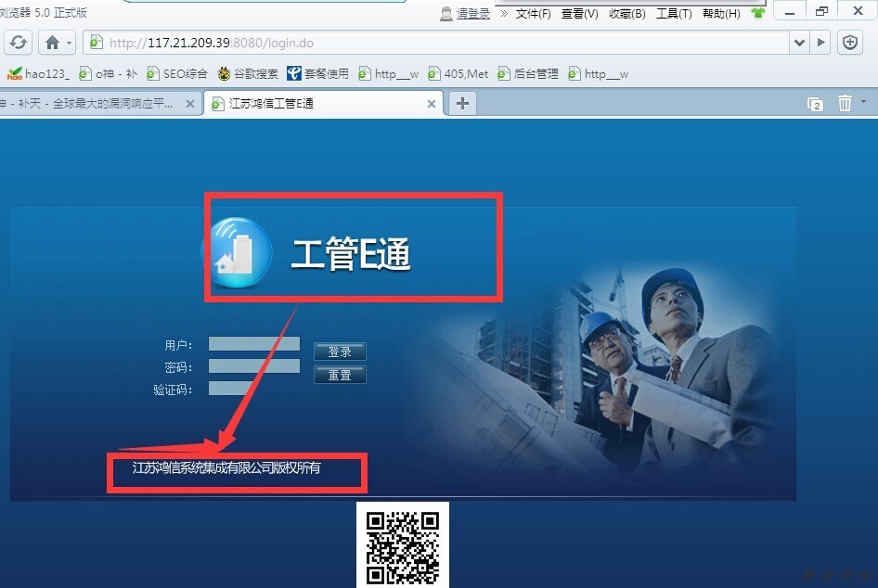
Task: Open the 套餐使用 bookmark
Action: click(x=317, y=74)
